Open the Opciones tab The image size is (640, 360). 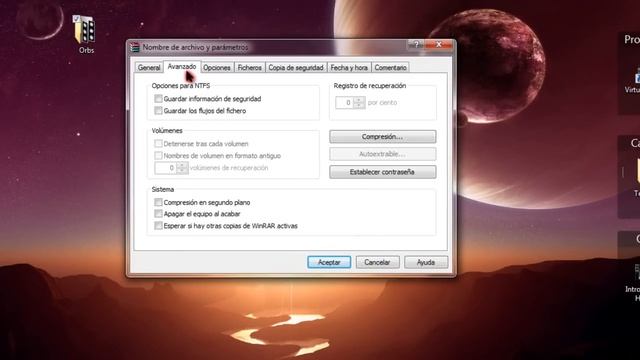pyautogui.click(x=217, y=68)
